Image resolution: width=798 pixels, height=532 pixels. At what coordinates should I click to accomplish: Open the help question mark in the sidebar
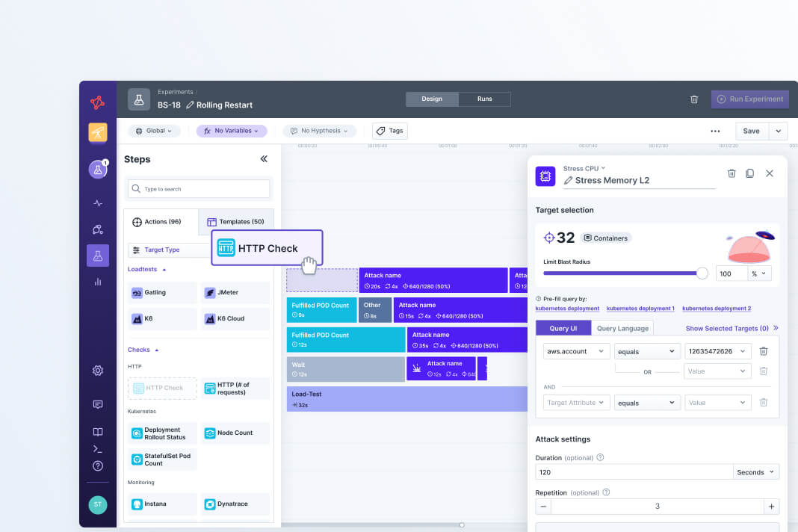point(98,466)
